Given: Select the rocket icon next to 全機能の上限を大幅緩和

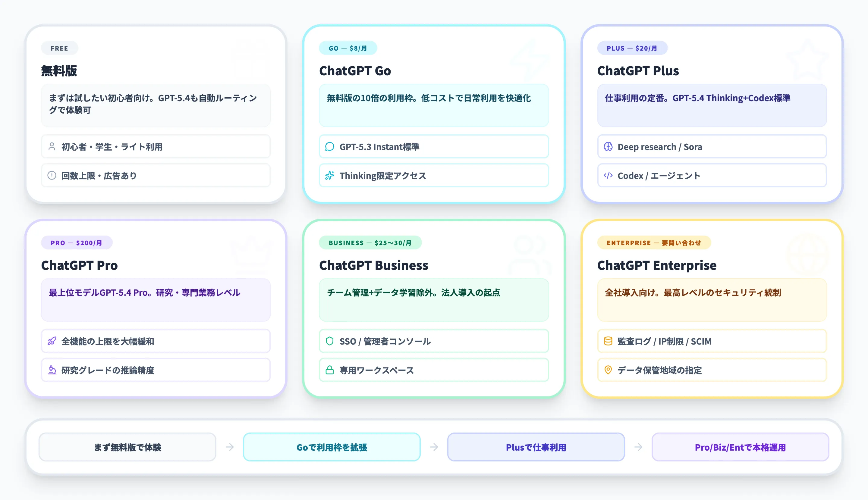Looking at the screenshot, I should point(52,341).
